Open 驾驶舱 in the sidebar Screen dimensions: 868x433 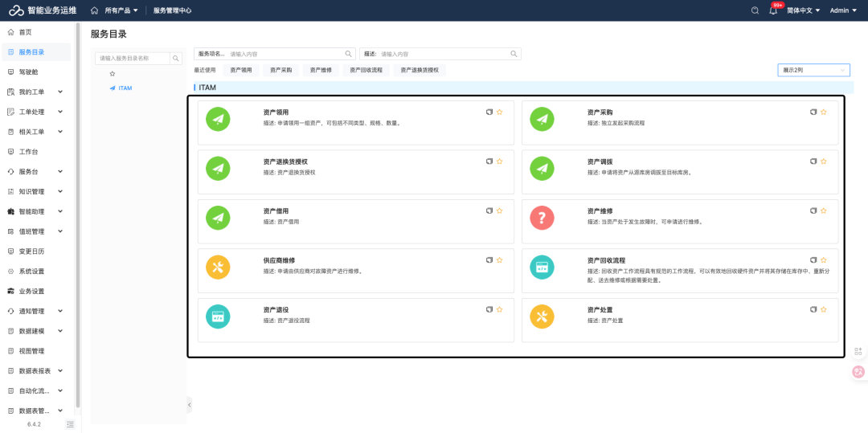(36, 71)
